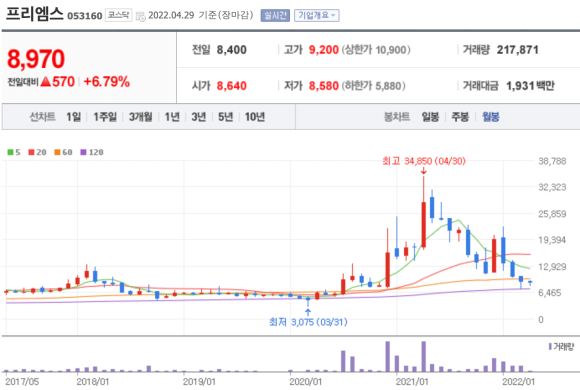
Task: Click the 2021/01 axis label
Action: 412,381
